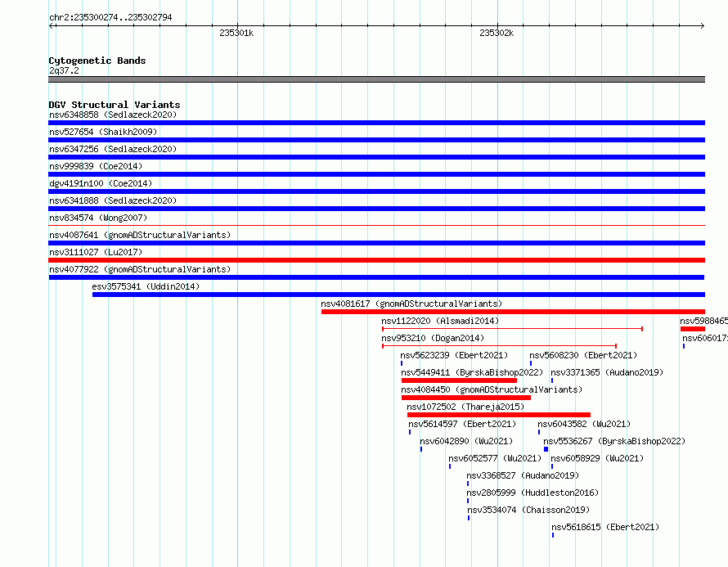Click nsv1072502 (Thareja2015) label
Screen dimensions: 728x567
[x=465, y=407]
